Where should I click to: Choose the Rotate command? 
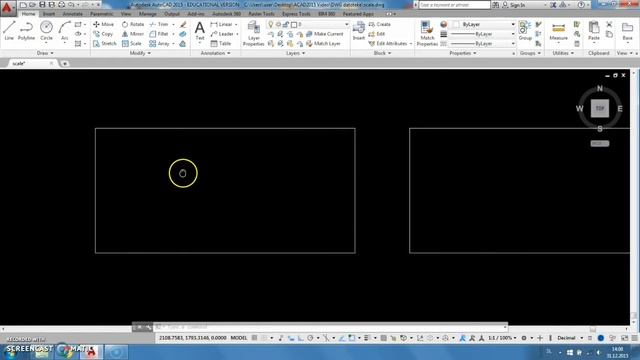point(133,24)
